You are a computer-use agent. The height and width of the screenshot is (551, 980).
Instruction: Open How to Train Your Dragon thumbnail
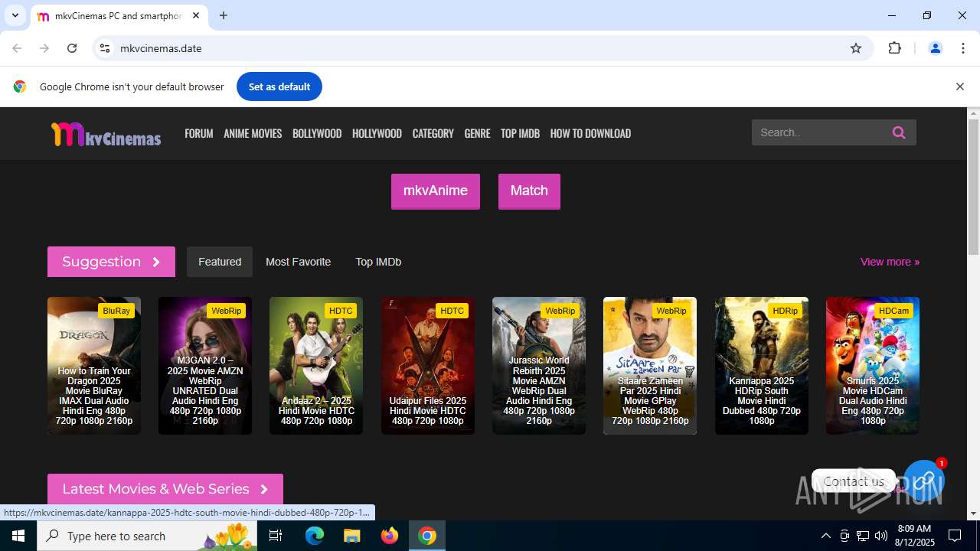click(x=94, y=366)
